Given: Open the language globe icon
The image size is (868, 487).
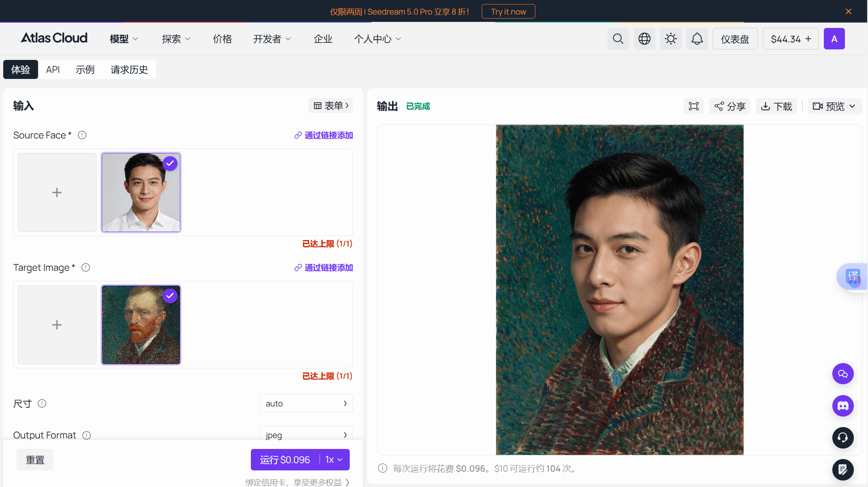Looking at the screenshot, I should pos(644,39).
